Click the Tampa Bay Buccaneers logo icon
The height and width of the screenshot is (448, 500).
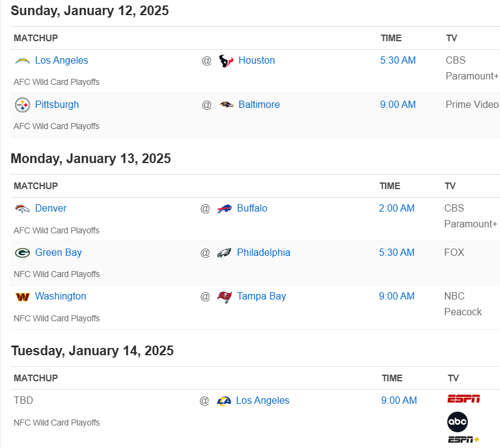(224, 296)
